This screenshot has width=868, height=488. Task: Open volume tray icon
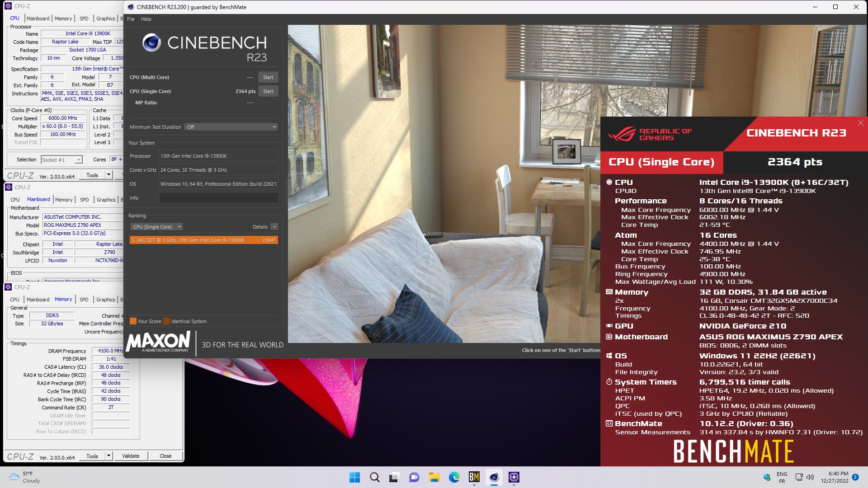click(x=810, y=477)
